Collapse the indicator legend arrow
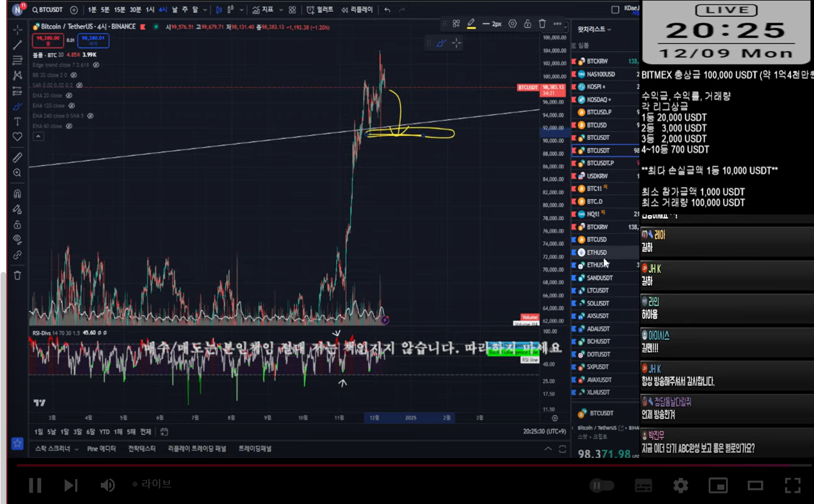This screenshot has width=814, height=504. (38, 136)
